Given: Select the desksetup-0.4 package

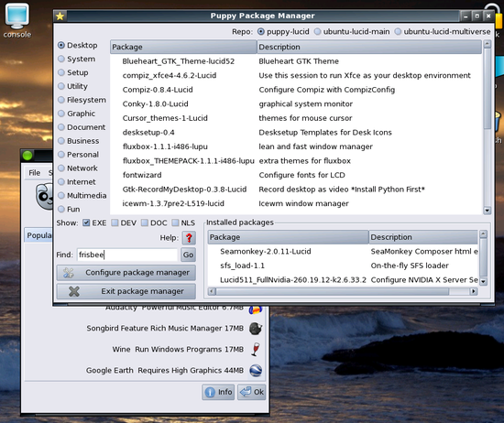Looking at the screenshot, I should pyautogui.click(x=296, y=133).
